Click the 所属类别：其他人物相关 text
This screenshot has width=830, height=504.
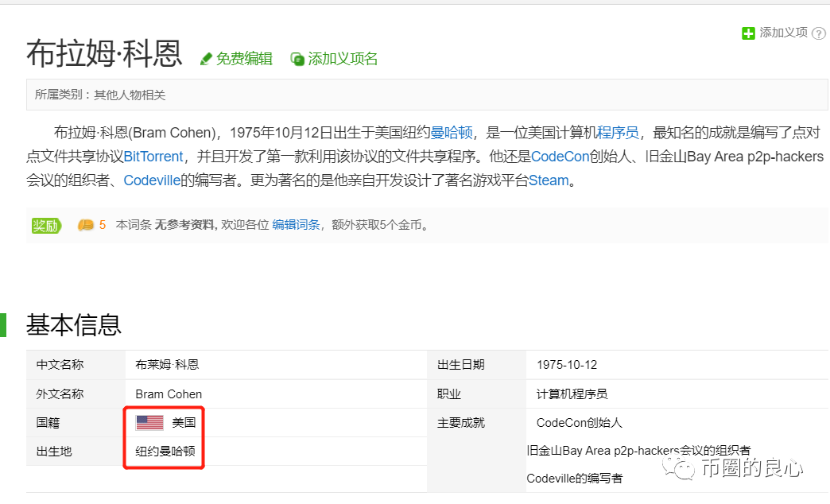coord(101,95)
